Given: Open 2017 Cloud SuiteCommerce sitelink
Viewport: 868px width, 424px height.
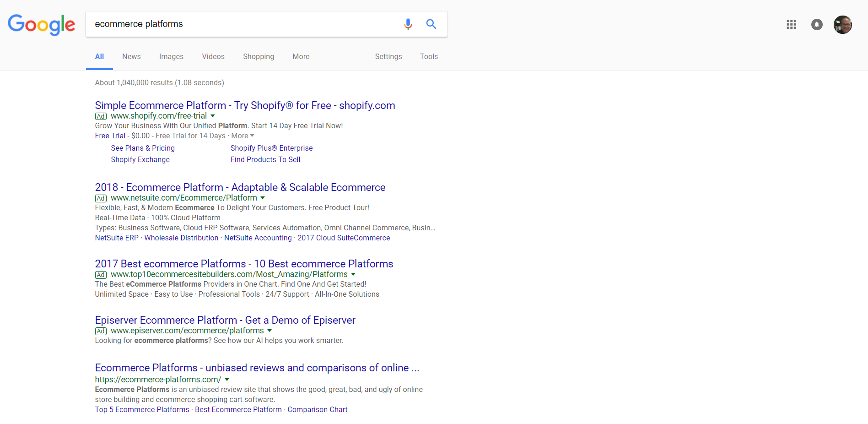Looking at the screenshot, I should click(344, 238).
